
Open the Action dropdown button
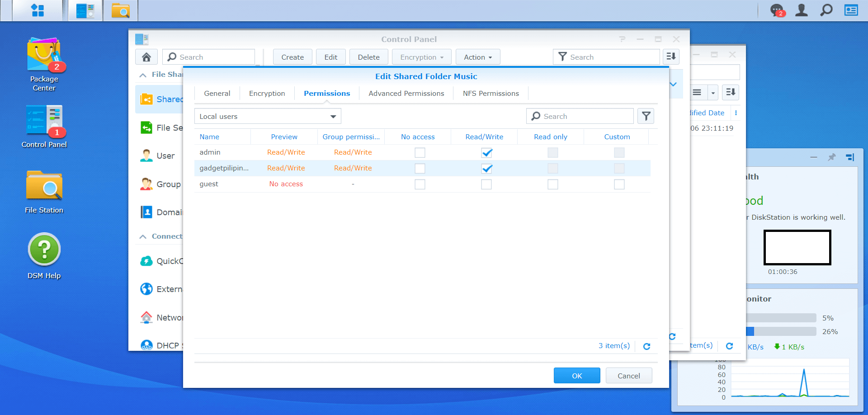tap(478, 57)
